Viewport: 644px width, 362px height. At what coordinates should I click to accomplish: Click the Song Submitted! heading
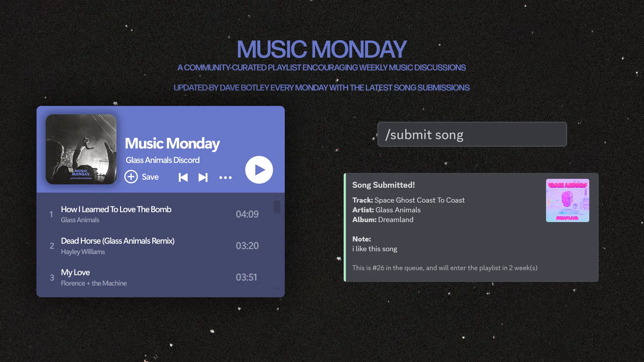[384, 185]
